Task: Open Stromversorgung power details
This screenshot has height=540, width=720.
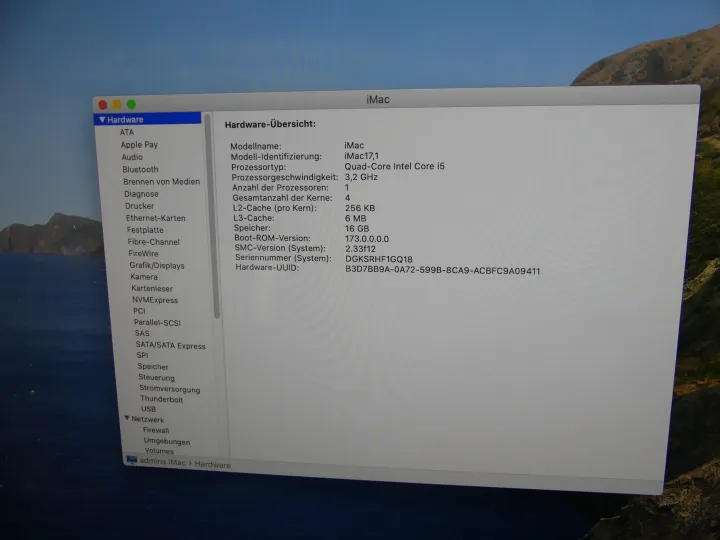Action: [170, 389]
